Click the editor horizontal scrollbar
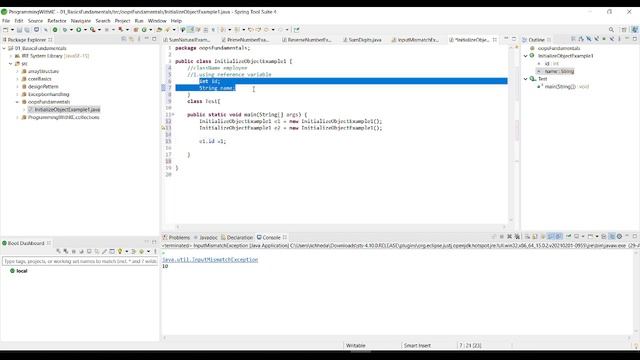Viewport: 640px width, 360px height. click(x=341, y=227)
